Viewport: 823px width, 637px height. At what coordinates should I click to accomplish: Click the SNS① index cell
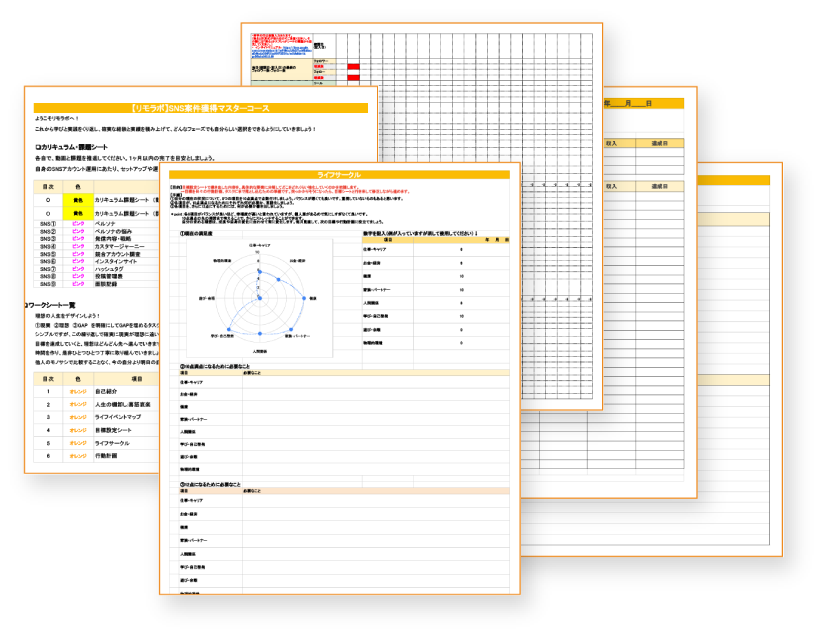click(48, 224)
